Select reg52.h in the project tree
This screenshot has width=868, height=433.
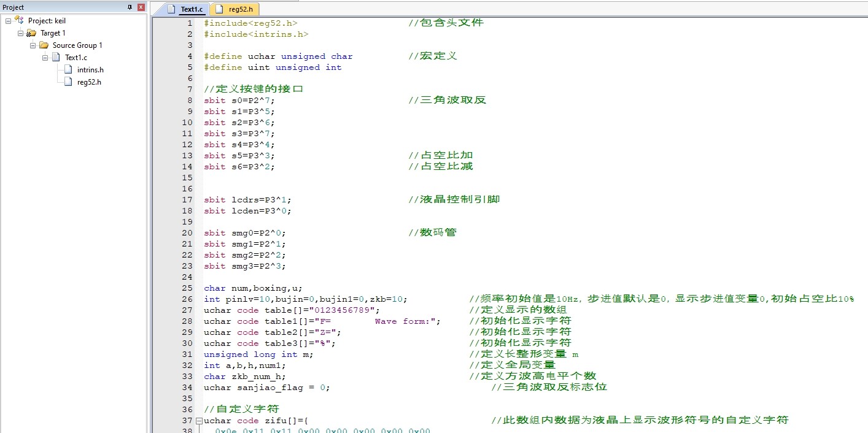[89, 82]
